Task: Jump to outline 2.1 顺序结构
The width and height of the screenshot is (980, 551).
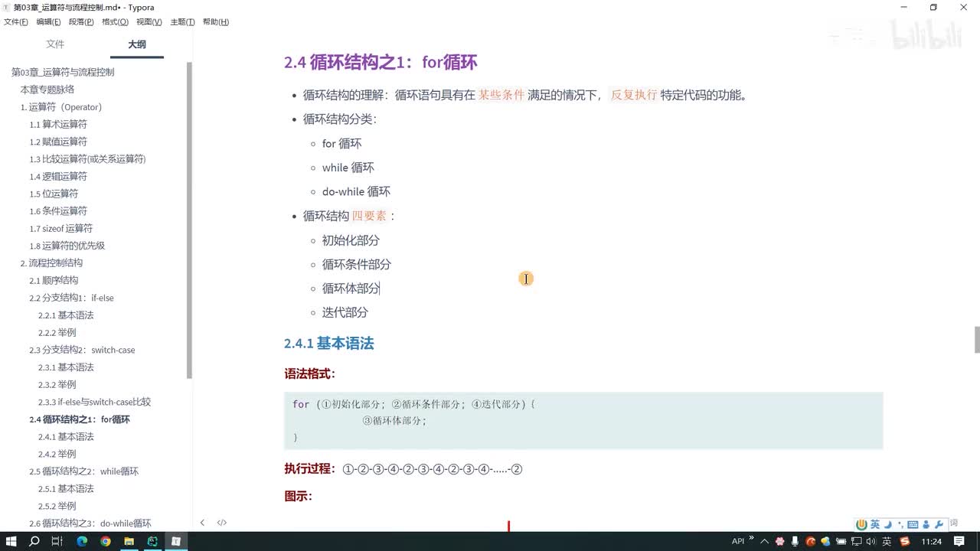Action: (x=54, y=280)
